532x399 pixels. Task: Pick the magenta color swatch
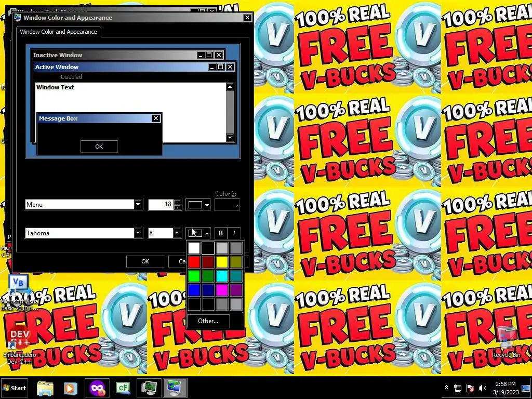click(x=222, y=290)
